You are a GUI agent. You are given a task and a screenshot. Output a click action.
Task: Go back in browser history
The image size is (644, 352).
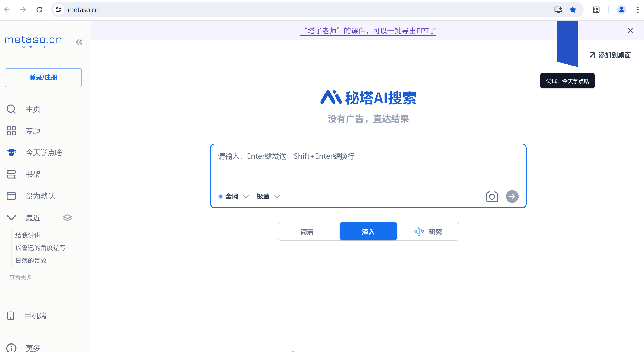coord(7,10)
